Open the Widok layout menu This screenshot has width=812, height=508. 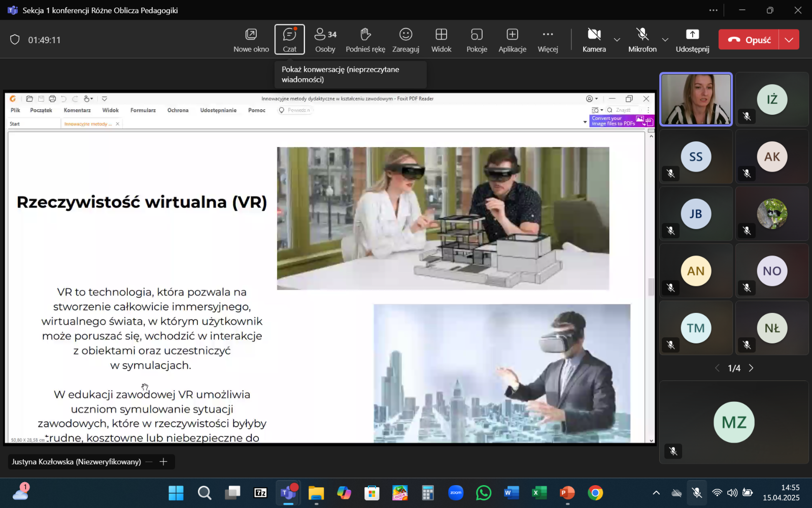[441, 40]
